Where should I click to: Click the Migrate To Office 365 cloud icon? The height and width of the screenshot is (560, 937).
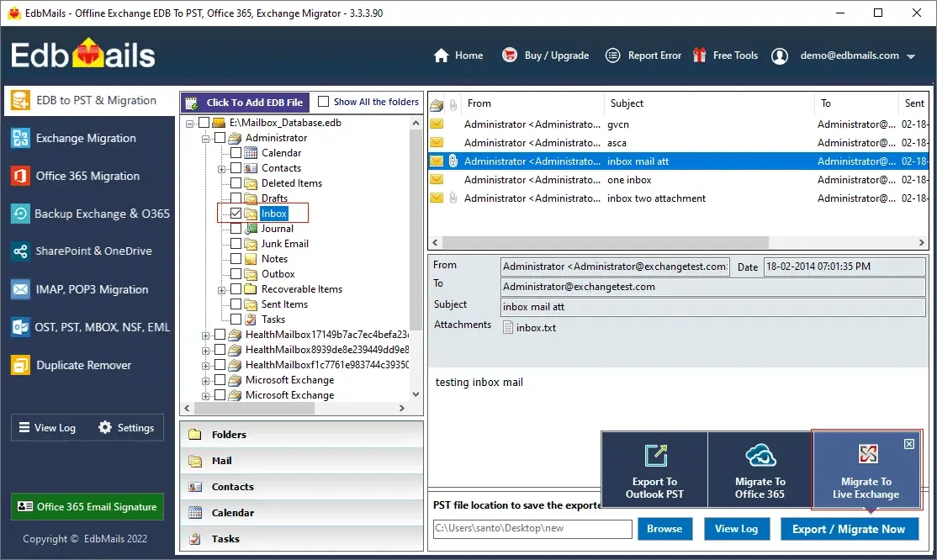click(x=760, y=456)
